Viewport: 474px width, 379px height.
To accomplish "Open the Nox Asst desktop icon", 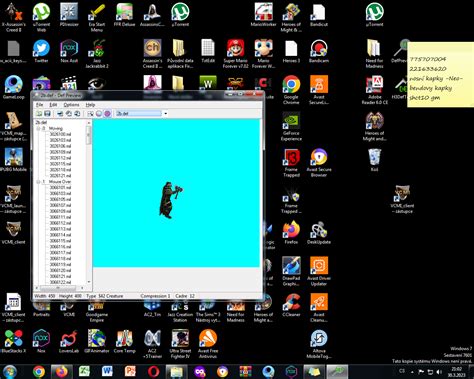I will pos(69,51).
